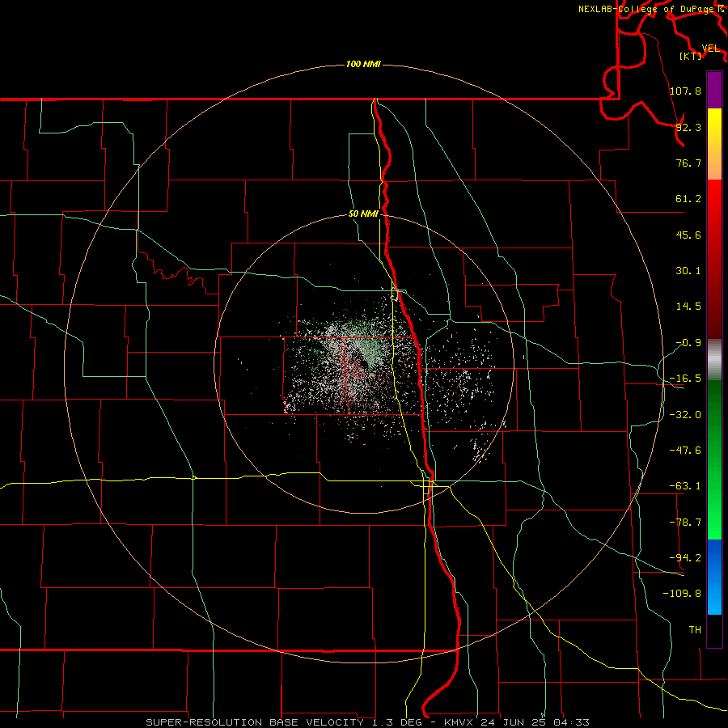The width and height of the screenshot is (728, 728).
Task: Click the SUPER-RESOLUTION BASE VELOCITY caption text
Action: [x=255, y=722]
